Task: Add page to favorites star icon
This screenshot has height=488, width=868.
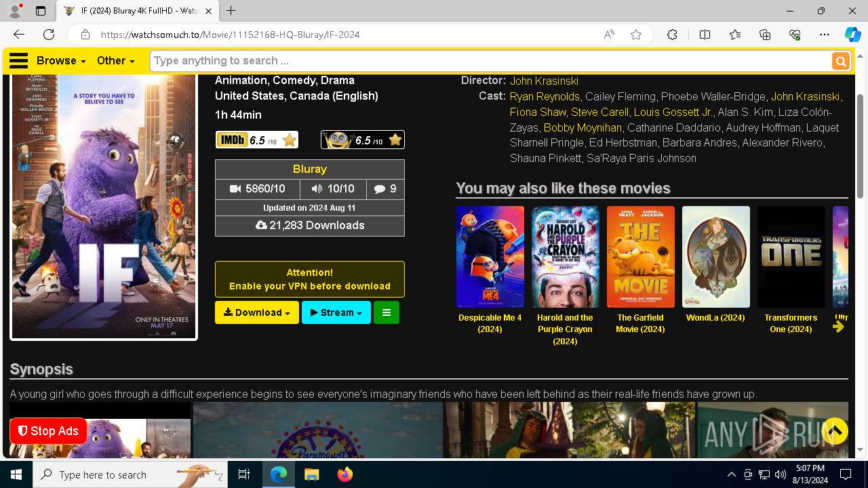Action: point(636,35)
